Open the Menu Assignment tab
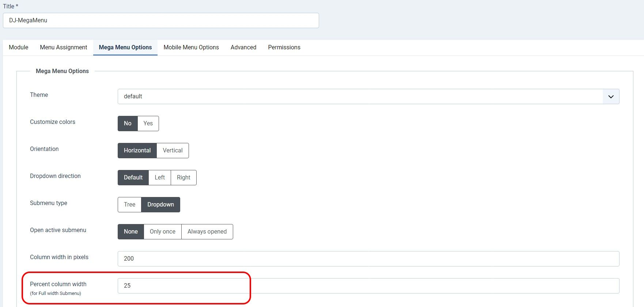Screen dimensions: 644x307 [x=64, y=48]
